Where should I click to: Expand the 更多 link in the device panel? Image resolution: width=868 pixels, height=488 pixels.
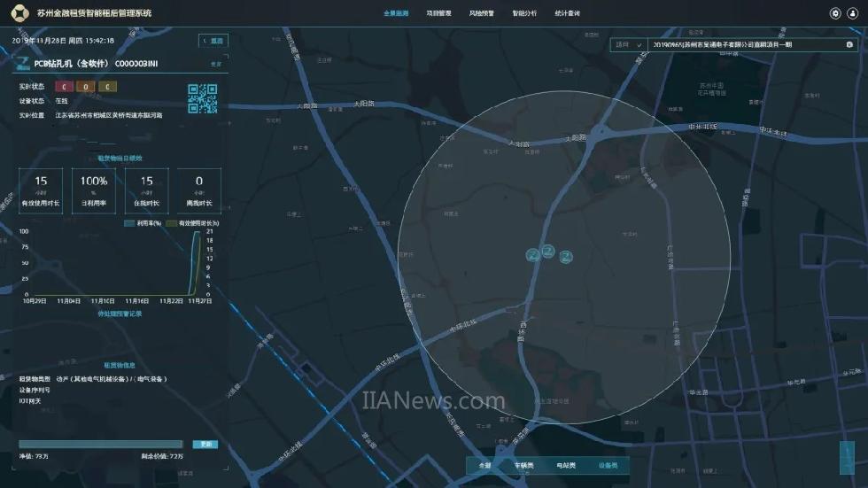point(216,64)
